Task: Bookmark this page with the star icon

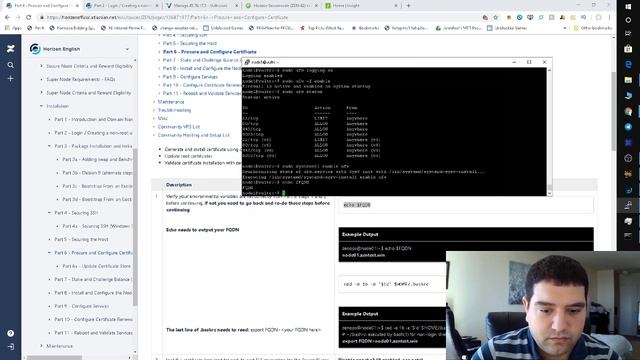Action: (x=496, y=18)
